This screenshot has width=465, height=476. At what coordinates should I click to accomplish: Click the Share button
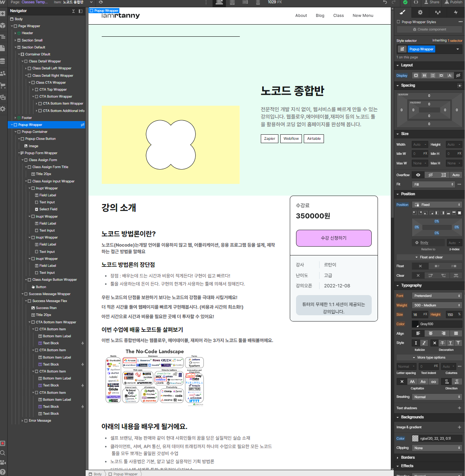coord(432,2)
